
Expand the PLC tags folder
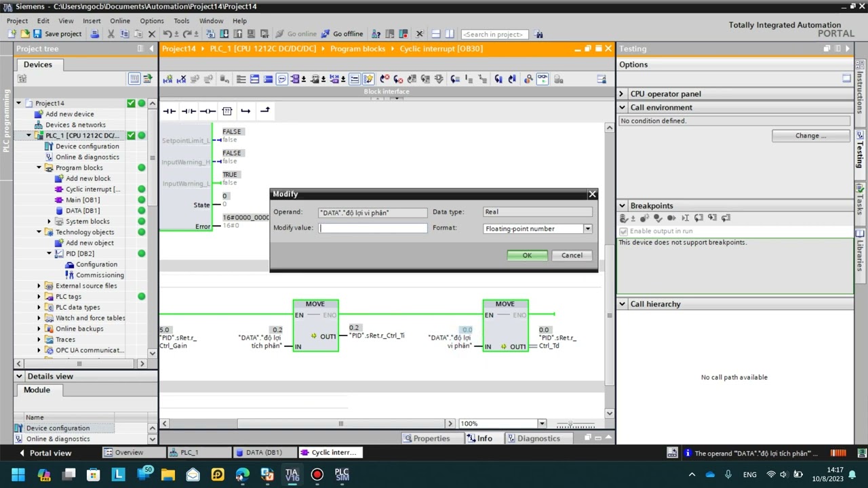(39, 296)
